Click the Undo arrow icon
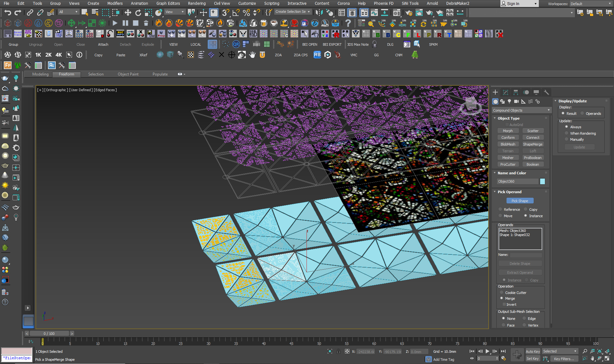 point(8,12)
